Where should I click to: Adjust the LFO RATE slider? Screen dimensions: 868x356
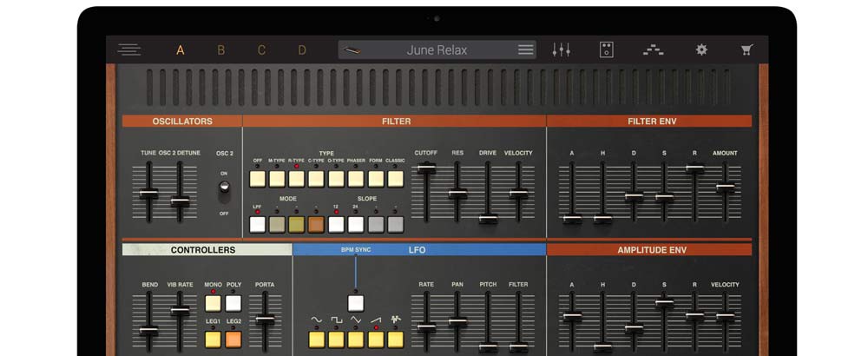coord(426,326)
